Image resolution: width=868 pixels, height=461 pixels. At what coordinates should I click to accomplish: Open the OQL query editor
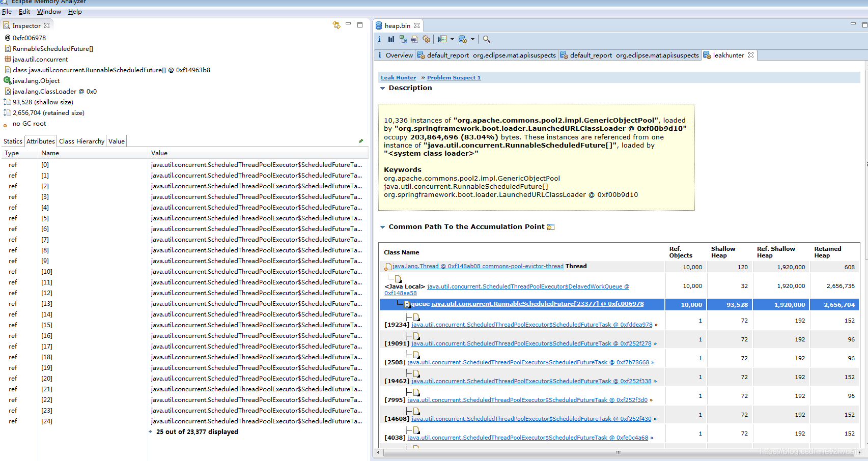[x=415, y=39]
